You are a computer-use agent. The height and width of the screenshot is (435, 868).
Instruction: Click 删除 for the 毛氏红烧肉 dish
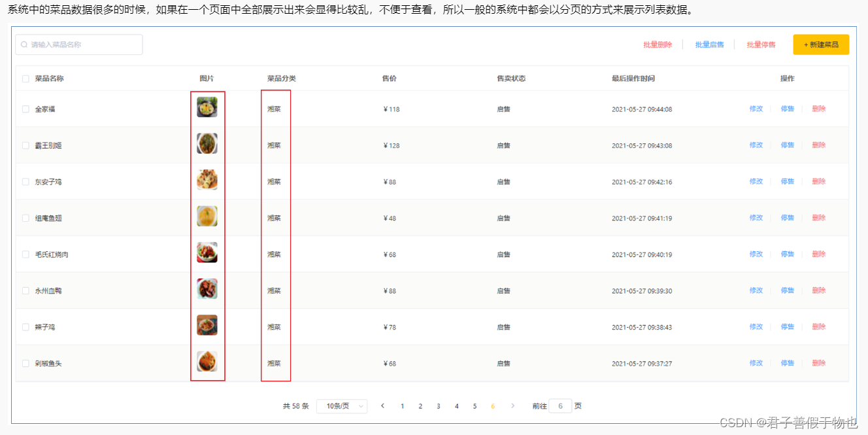point(818,254)
